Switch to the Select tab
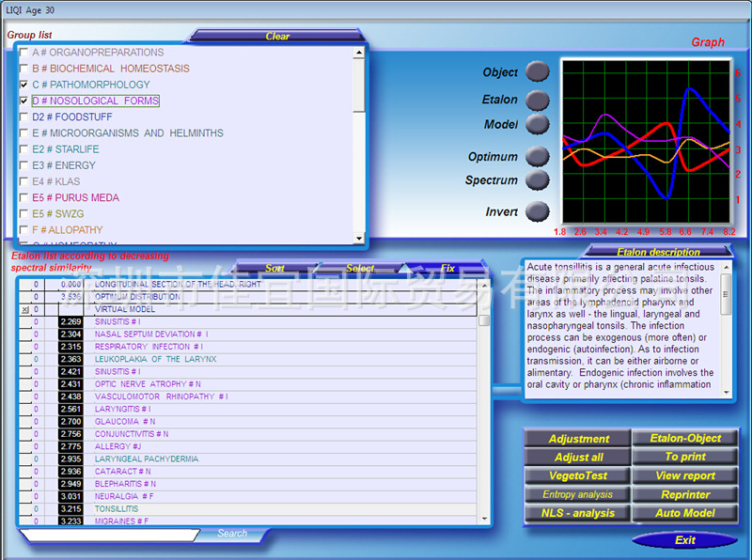Screen dimensions: 752x560 [361, 268]
